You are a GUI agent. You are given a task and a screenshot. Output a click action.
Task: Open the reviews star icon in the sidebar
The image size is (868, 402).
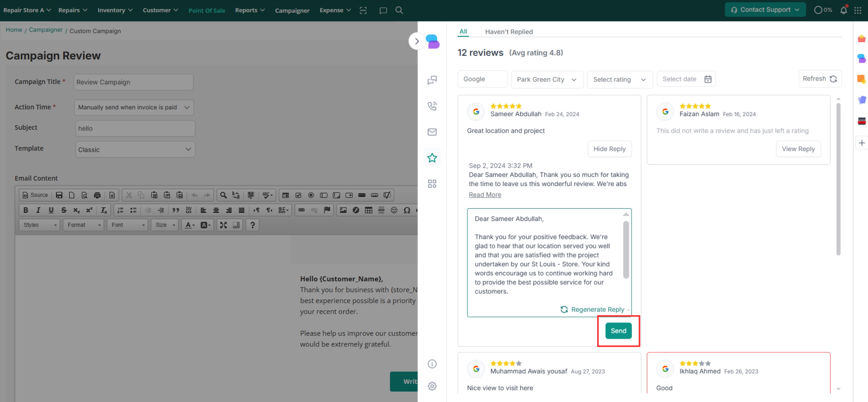point(432,158)
